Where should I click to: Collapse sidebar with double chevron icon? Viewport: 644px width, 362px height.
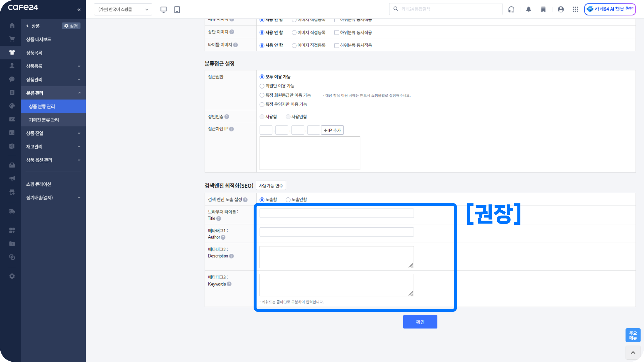(x=79, y=10)
